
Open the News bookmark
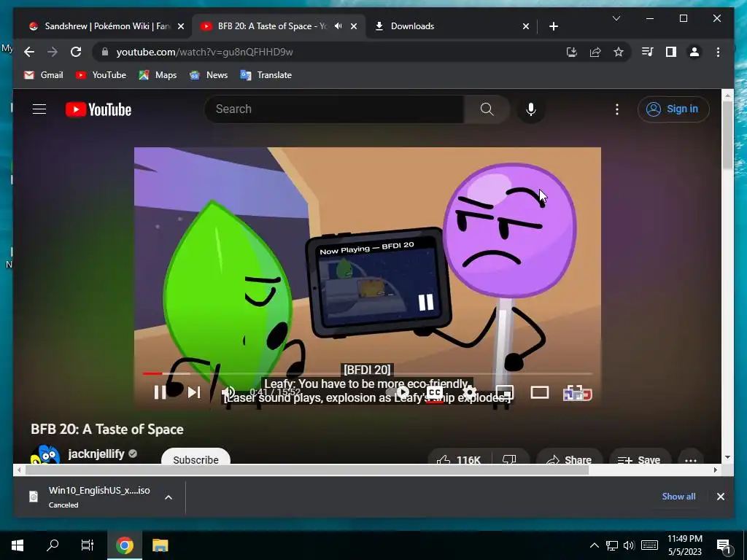point(208,75)
